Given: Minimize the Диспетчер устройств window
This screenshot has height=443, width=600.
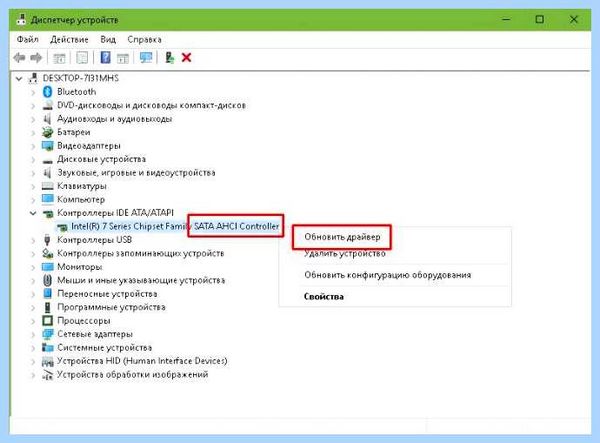Looking at the screenshot, I should click(506, 19).
